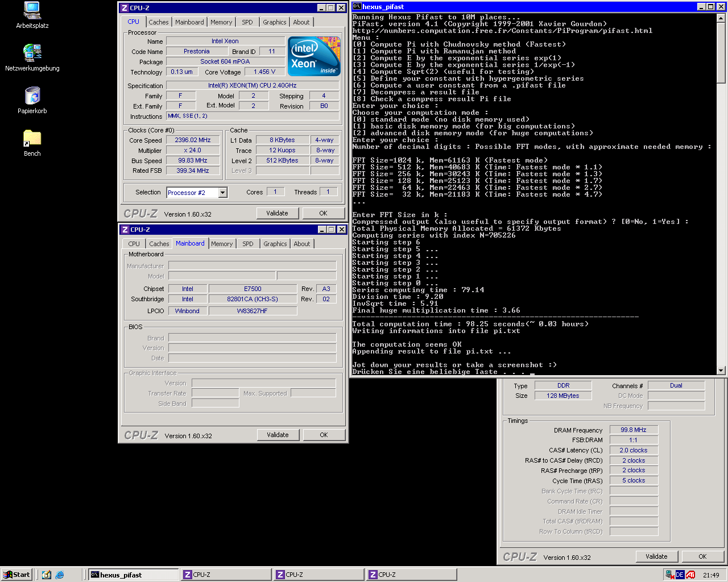Click the taskbar clock showing 21:49
Image resolution: width=728 pixels, height=582 pixels.
711,575
